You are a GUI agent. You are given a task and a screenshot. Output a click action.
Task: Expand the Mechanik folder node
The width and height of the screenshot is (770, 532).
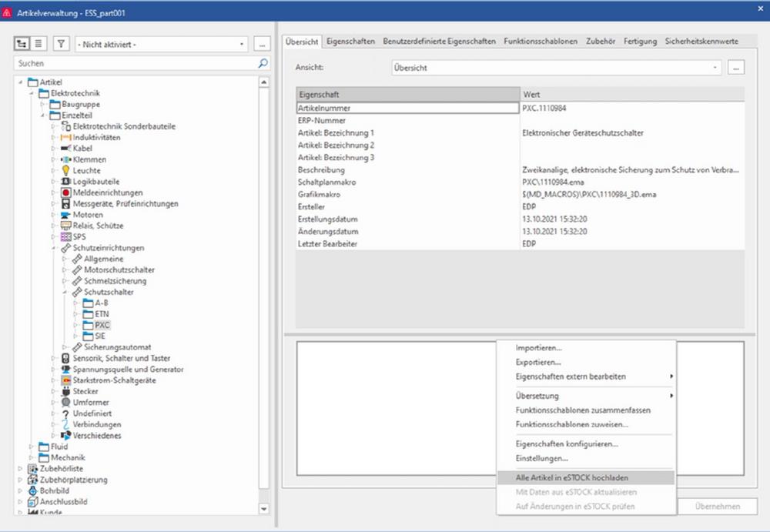click(32, 458)
